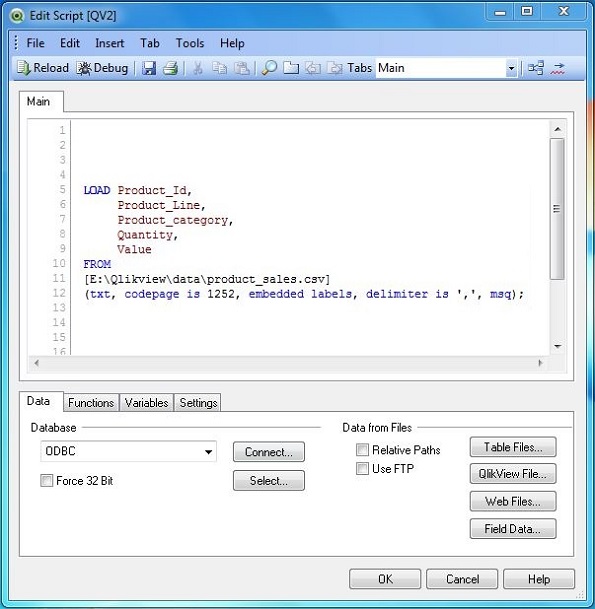Click the Select... button
The image size is (595, 609).
point(269,480)
